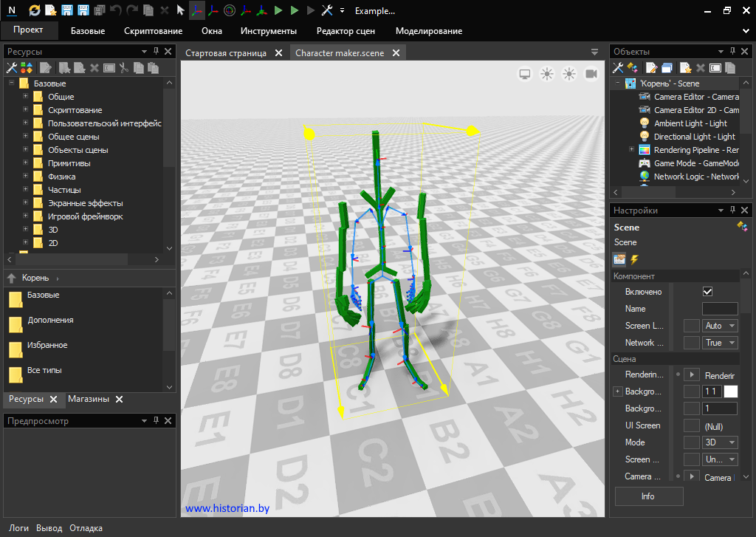This screenshot has width=756, height=537.
Task: Click the Name input field in settings
Action: [x=719, y=309]
